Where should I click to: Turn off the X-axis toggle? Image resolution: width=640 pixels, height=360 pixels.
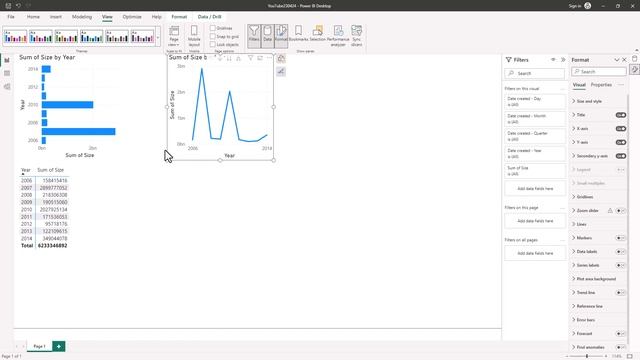[620, 129]
